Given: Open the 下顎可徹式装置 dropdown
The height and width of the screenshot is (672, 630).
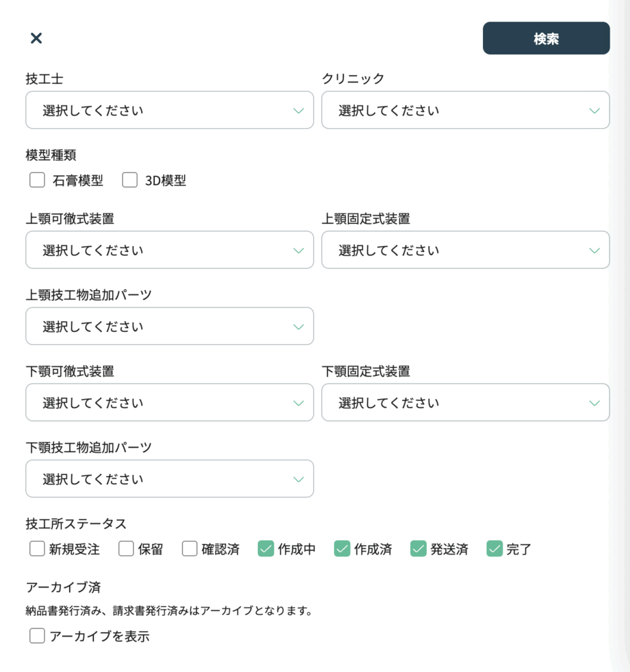Looking at the screenshot, I should tap(169, 403).
